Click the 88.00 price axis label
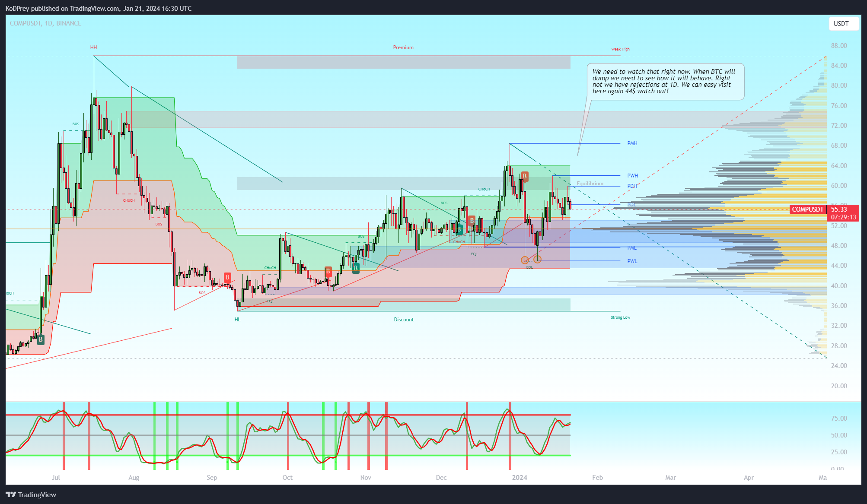The width and height of the screenshot is (867, 504). (x=839, y=46)
